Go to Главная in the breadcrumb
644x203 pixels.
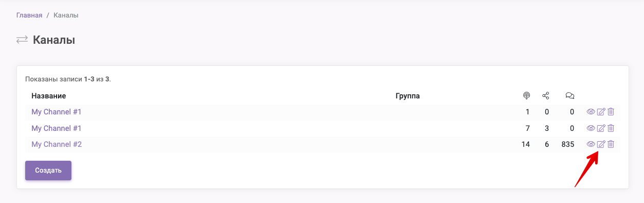tap(29, 15)
